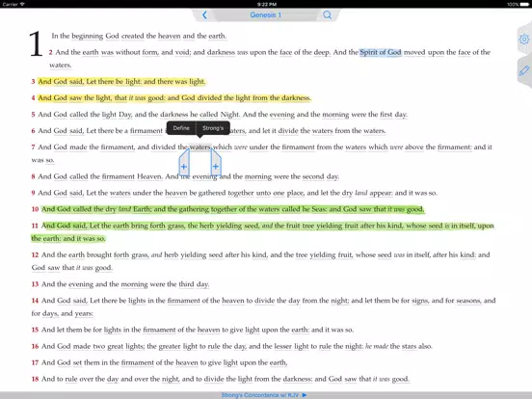Open settings gear tab on right edge
The height and width of the screenshot is (399, 532).
(524, 40)
